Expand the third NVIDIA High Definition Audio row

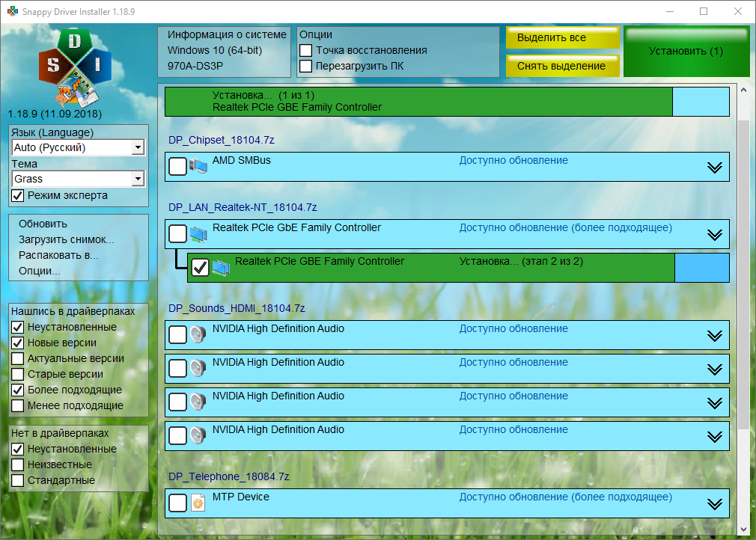pos(715,402)
